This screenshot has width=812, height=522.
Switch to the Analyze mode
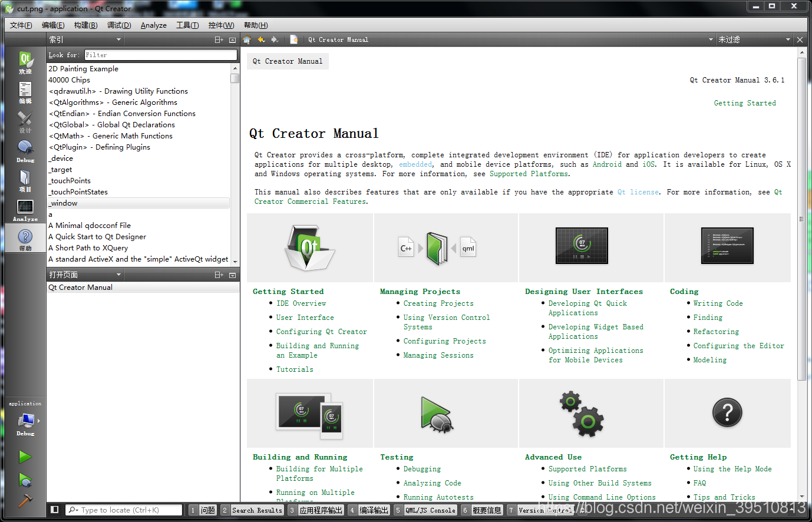25,210
